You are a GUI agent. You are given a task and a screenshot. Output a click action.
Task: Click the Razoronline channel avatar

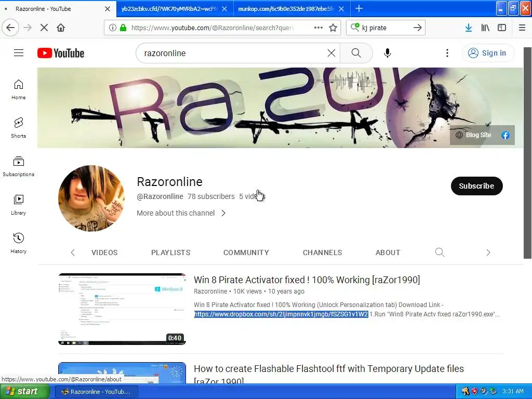point(91,198)
